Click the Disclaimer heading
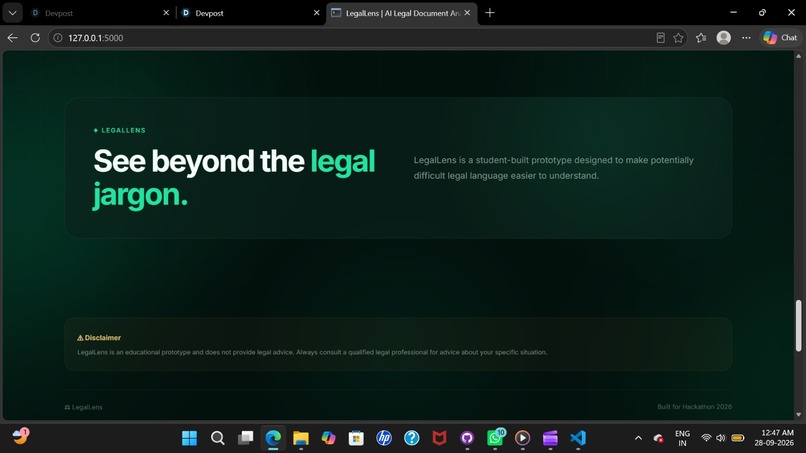The height and width of the screenshot is (453, 806). coord(99,338)
